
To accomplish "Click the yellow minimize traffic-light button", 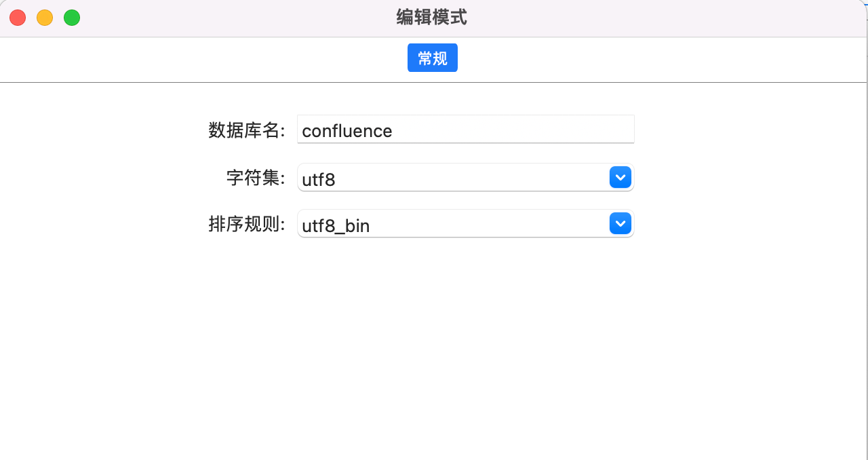I will coord(44,18).
